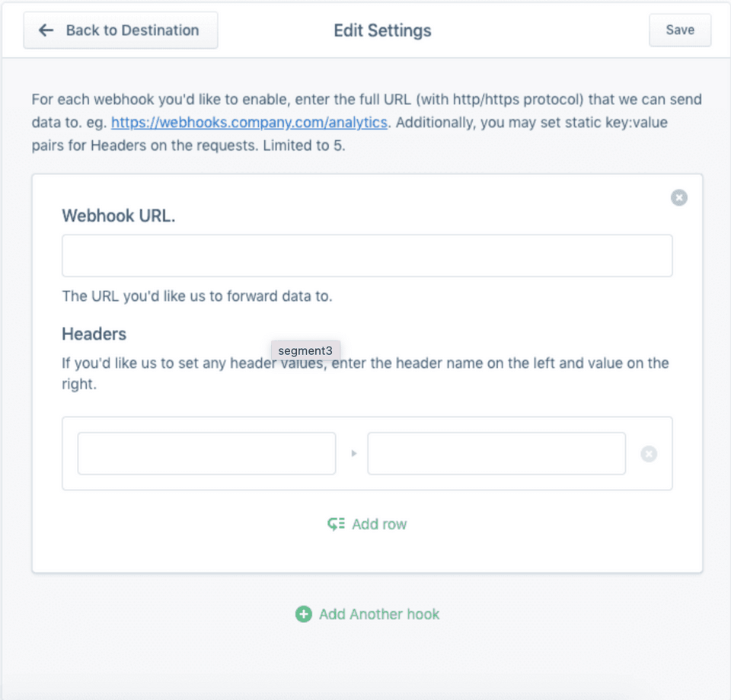Select the arrow inside Back to Destination
The image size is (731, 700).
point(46,30)
